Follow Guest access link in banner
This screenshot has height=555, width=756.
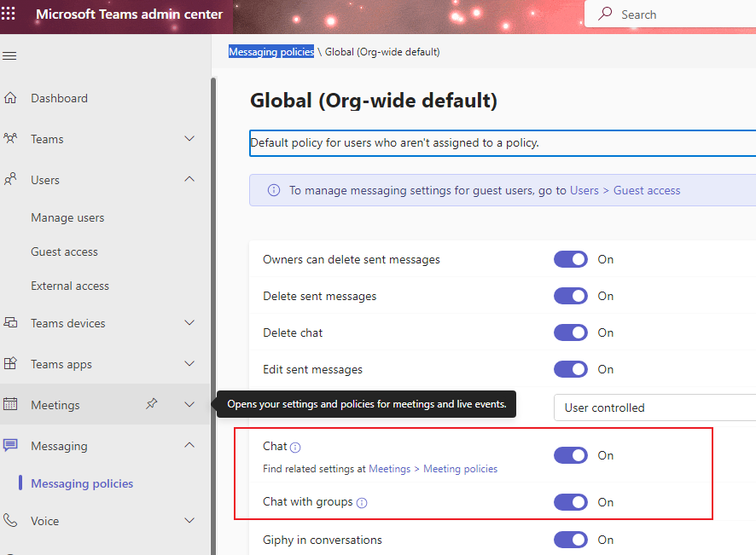[x=647, y=191]
